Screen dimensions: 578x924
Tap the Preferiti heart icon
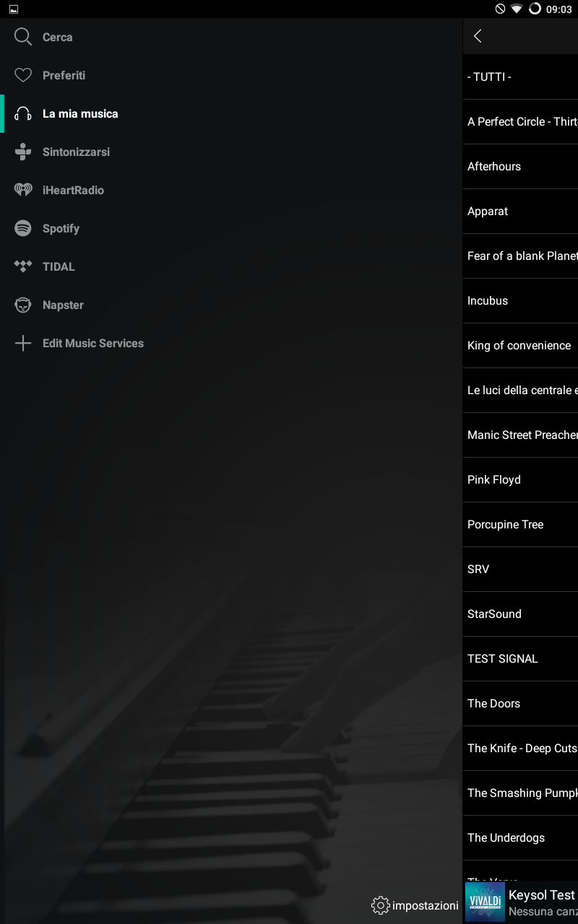(23, 75)
